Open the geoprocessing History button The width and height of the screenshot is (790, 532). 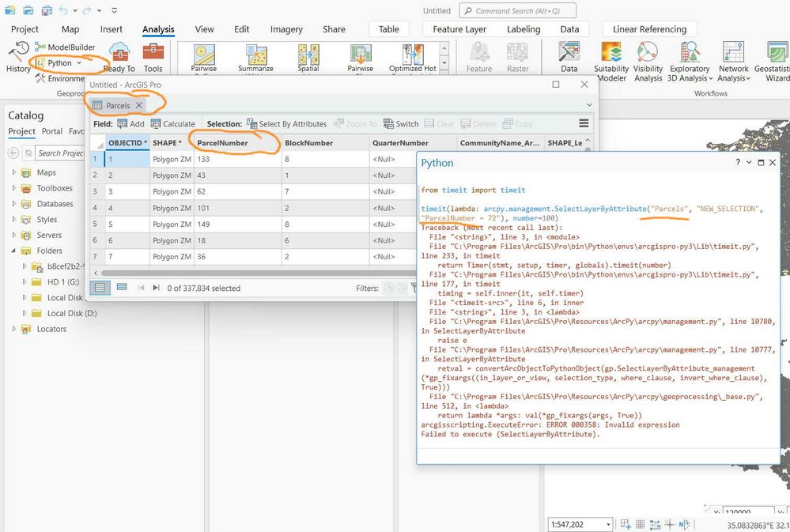[x=19, y=58]
